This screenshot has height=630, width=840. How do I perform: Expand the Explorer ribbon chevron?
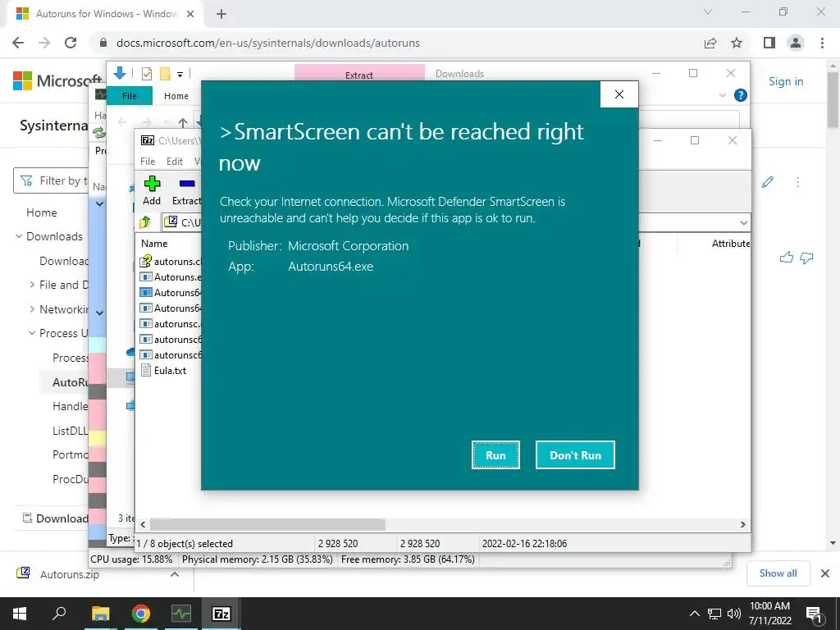click(x=722, y=95)
